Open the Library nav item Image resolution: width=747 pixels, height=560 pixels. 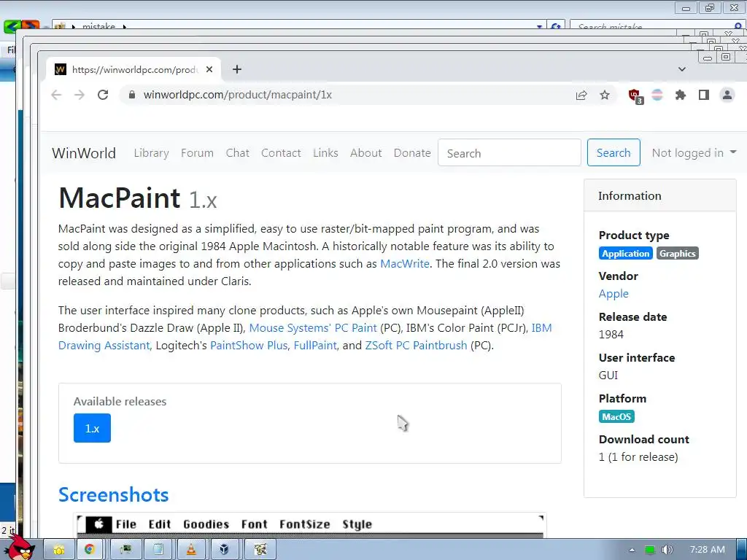point(152,153)
